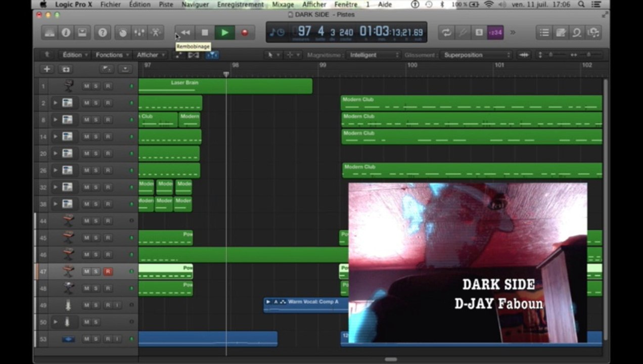Image resolution: width=643 pixels, height=364 pixels.
Task: Open the Enregistrement menu
Action: coord(241,5)
